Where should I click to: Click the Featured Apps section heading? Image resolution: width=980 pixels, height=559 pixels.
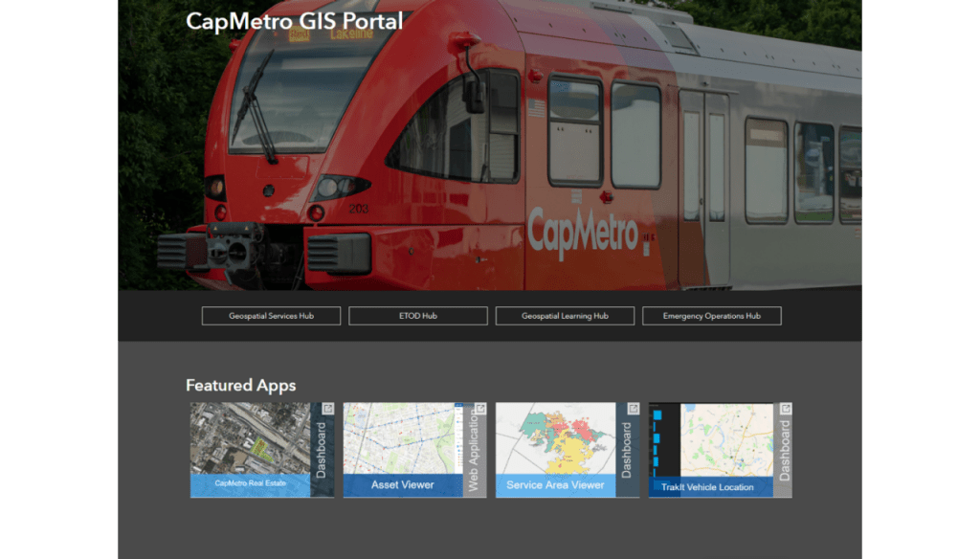pos(240,385)
